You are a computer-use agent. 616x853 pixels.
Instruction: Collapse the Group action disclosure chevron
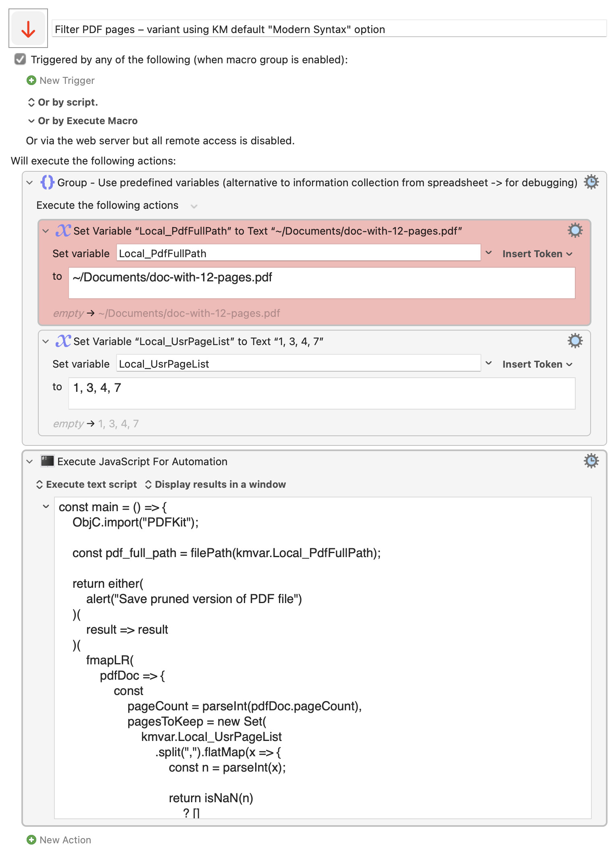pyautogui.click(x=29, y=183)
